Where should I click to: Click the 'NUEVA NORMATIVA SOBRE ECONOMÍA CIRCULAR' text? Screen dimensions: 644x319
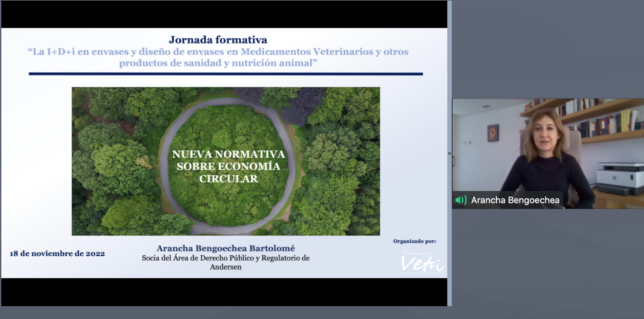pyautogui.click(x=228, y=166)
